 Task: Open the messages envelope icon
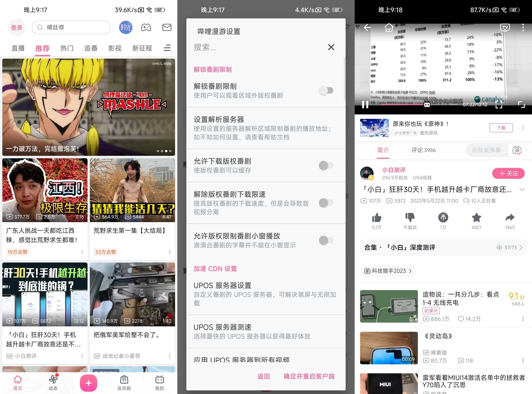(x=167, y=27)
